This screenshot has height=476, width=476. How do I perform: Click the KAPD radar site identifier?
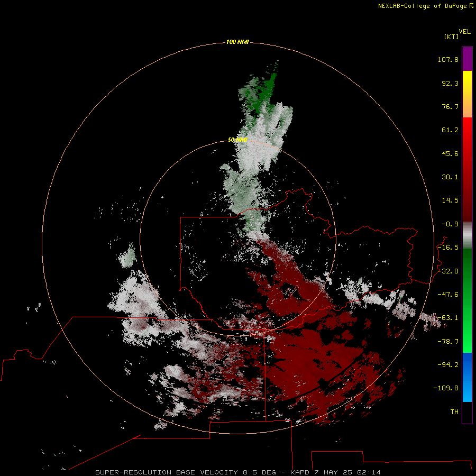coord(300,472)
